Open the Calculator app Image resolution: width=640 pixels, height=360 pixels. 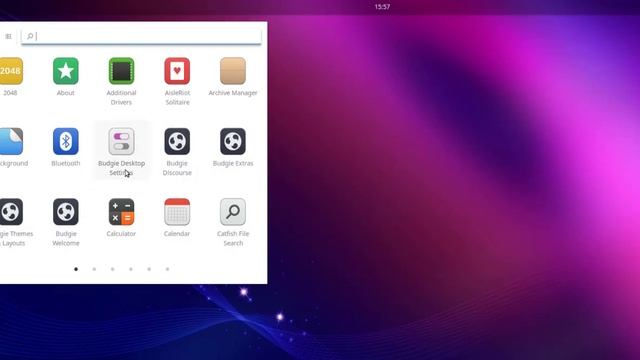(x=121, y=212)
